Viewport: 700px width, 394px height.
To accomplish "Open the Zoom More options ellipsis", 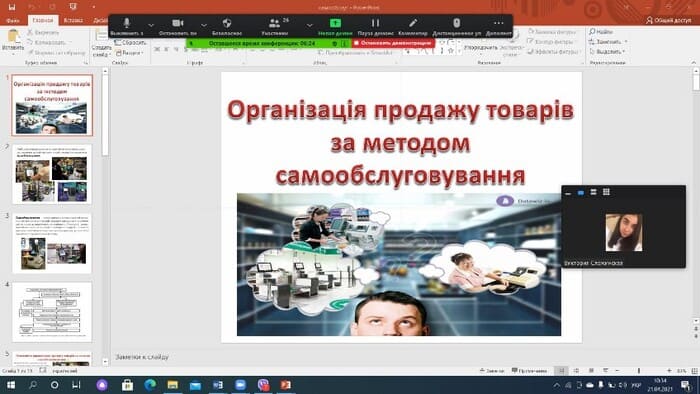I will 499,26.
